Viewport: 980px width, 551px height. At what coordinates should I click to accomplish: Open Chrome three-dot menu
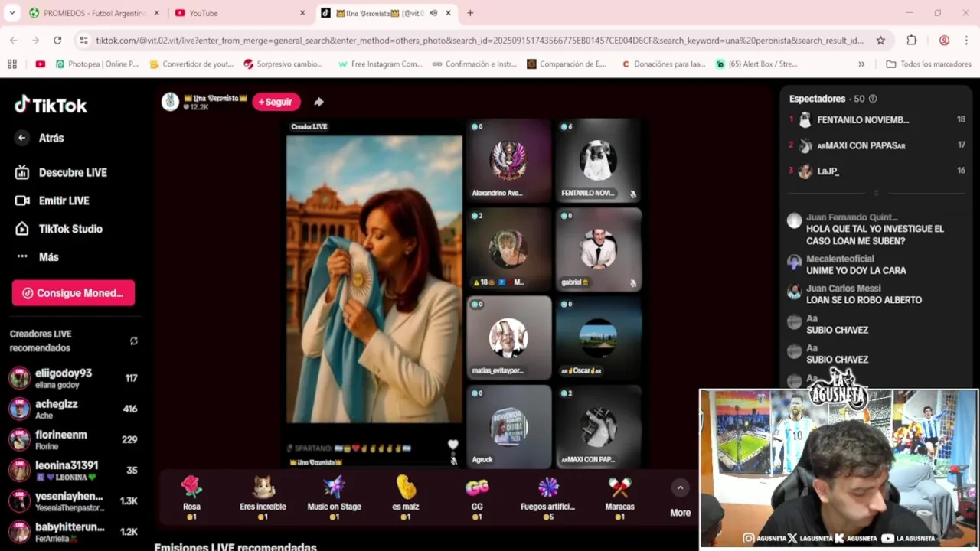(x=967, y=41)
